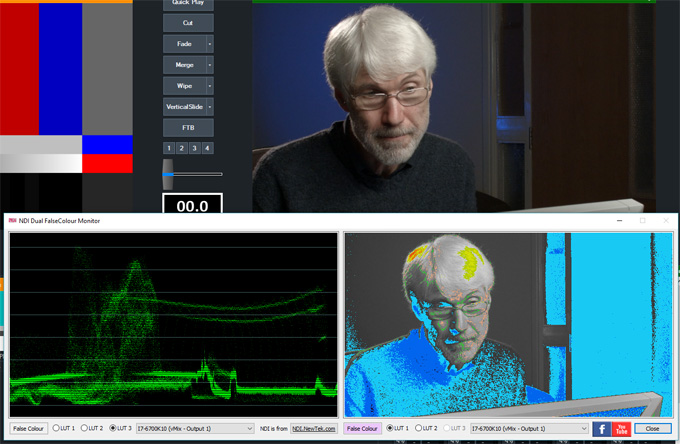Select LUT 2 for left monitor
This screenshot has width=680, height=444.
click(x=92, y=428)
